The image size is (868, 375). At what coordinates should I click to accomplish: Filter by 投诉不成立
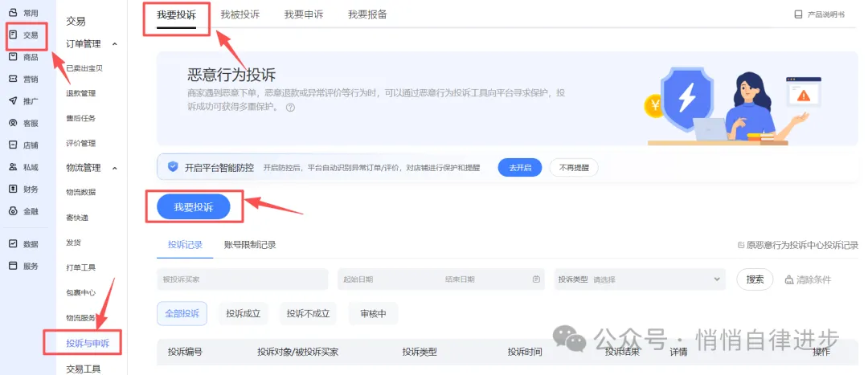[308, 314]
